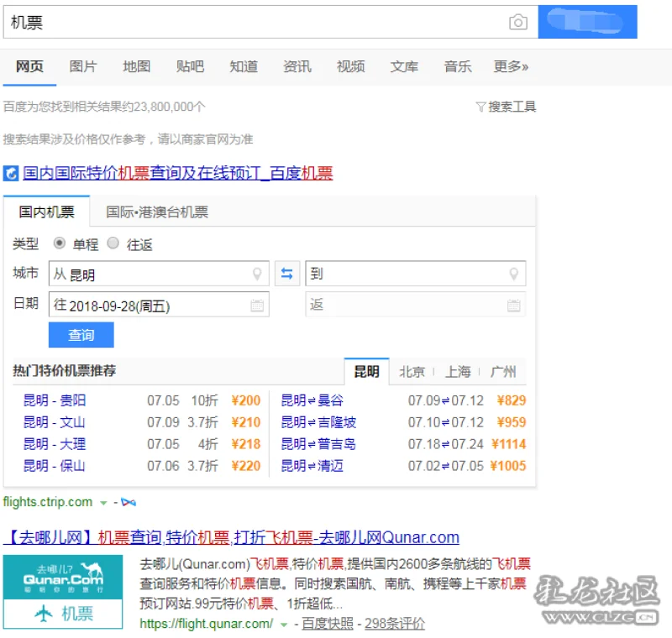The width and height of the screenshot is (672, 638).
Task: Open the 昆明⇌清迈 round-trip deal
Action: (312, 466)
